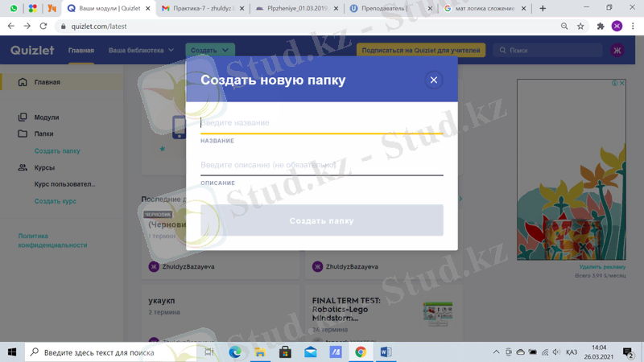
Task: Expand Ваша библиотека dropdown
Action: [x=141, y=50]
